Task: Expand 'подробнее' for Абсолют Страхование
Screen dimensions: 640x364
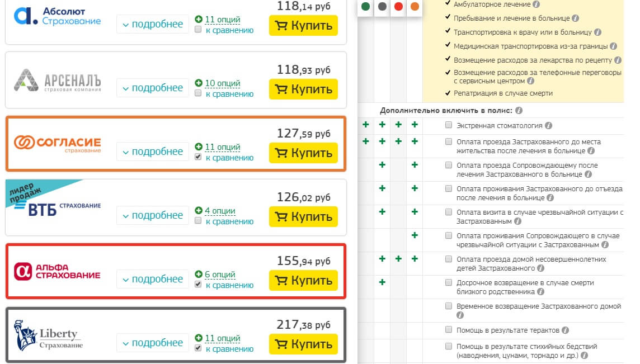Action: 153,24
